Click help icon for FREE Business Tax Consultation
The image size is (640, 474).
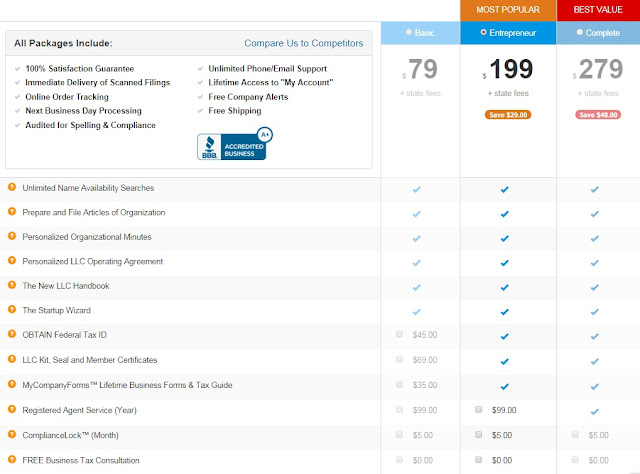point(12,459)
